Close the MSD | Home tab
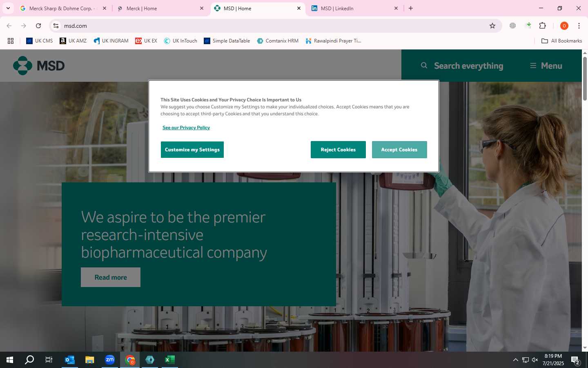 (x=299, y=8)
